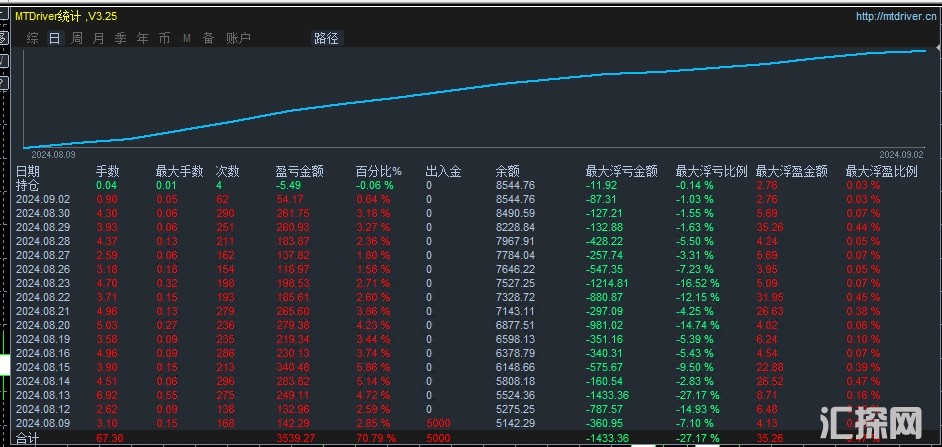The image size is (942, 447).
Task: Switch to the 综 summary tab
Action: 33,39
